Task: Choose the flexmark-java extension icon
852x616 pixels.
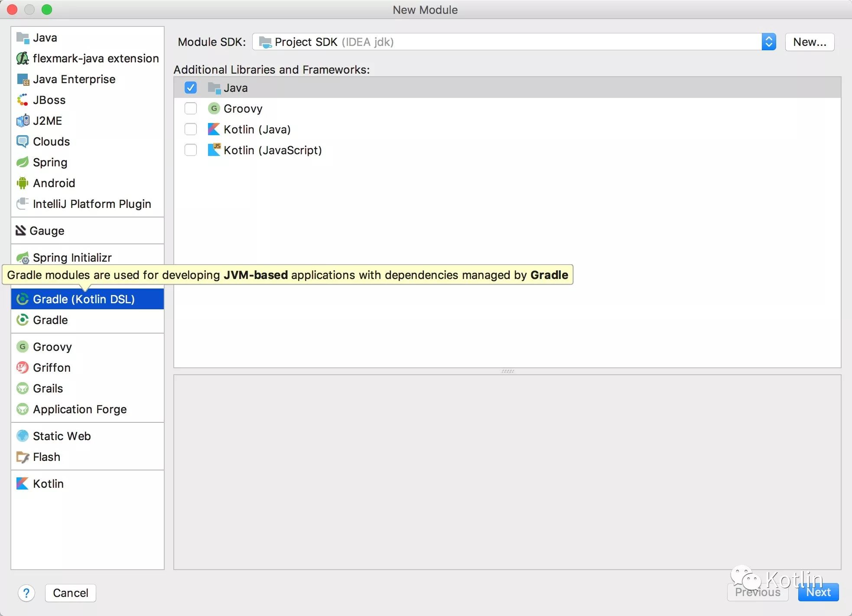Action: pyautogui.click(x=23, y=58)
